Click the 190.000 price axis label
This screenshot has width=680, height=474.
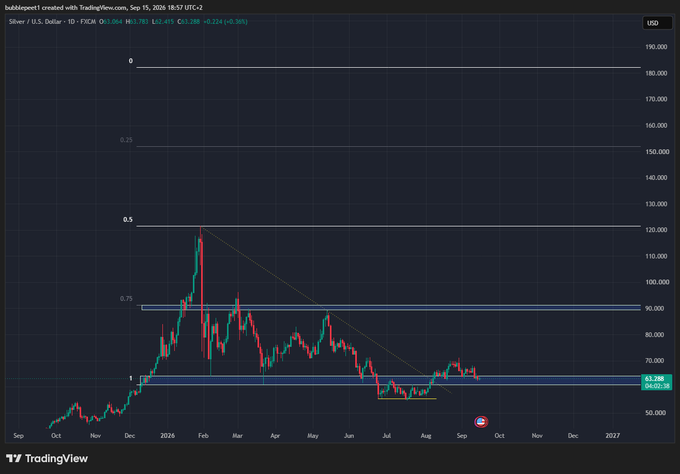656,47
